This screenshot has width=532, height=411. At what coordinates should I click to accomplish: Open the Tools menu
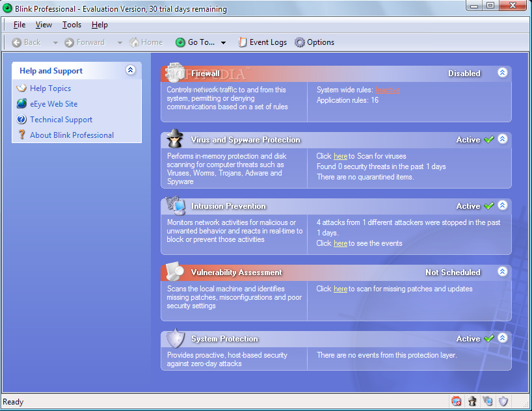coord(72,25)
